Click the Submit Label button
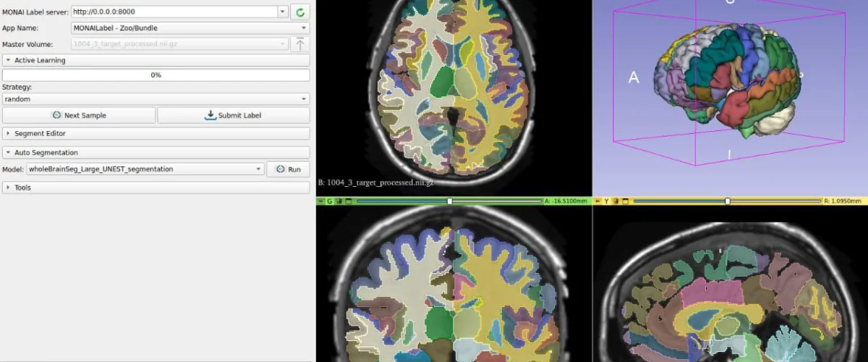868x362 pixels. (234, 115)
